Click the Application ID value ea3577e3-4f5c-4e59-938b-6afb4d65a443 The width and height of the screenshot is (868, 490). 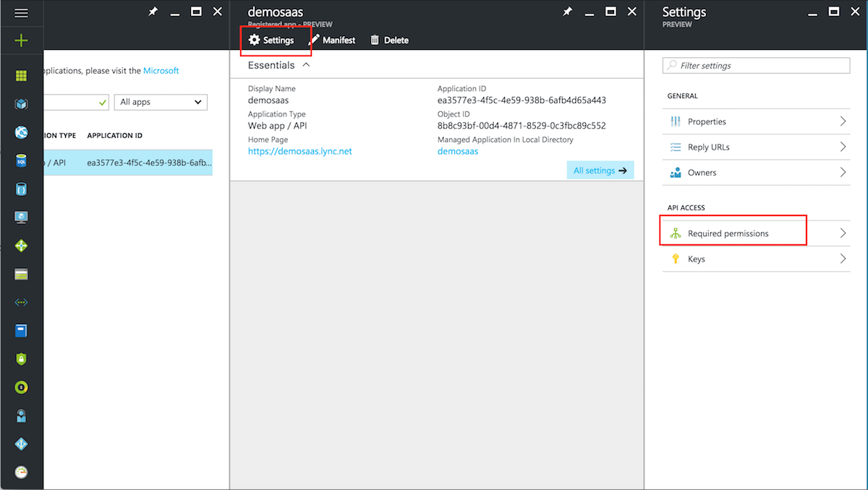pos(522,100)
